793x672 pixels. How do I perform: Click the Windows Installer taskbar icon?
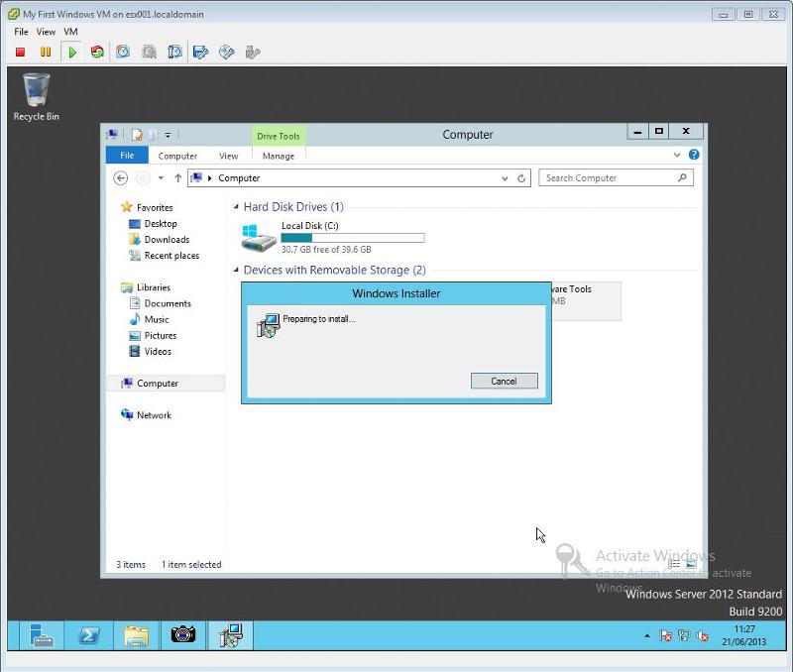click(x=231, y=635)
